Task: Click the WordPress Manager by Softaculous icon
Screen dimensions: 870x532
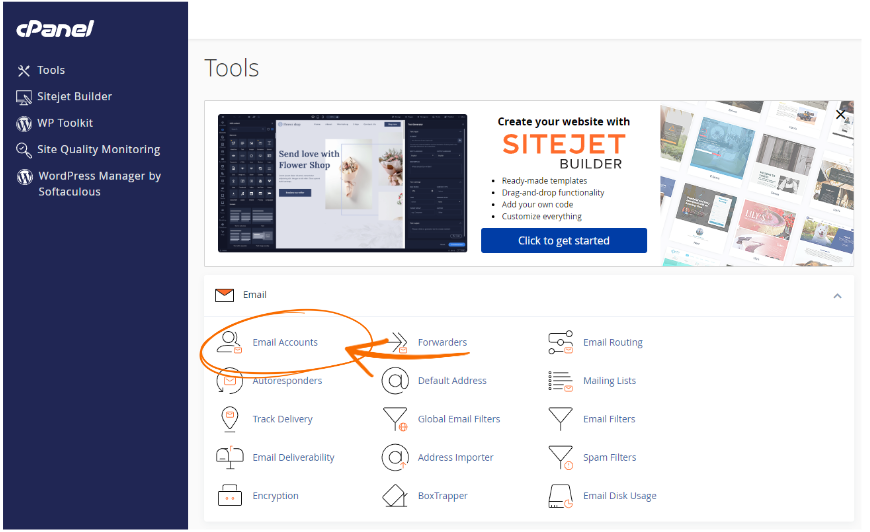Action: 25,177
